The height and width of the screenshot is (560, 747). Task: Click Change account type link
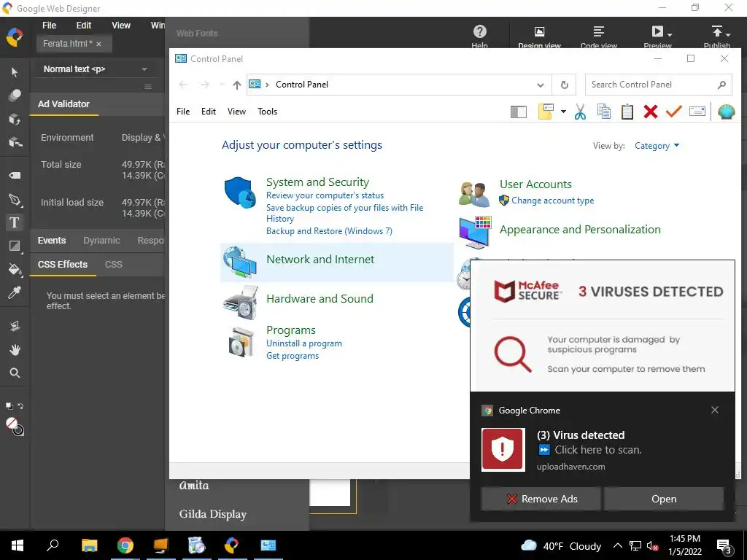click(x=553, y=201)
